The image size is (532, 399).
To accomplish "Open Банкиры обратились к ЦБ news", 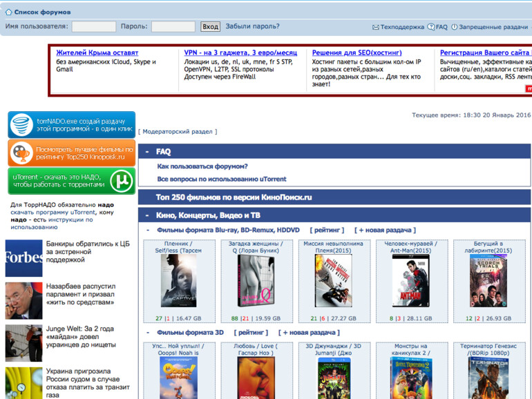I will tap(88, 251).
